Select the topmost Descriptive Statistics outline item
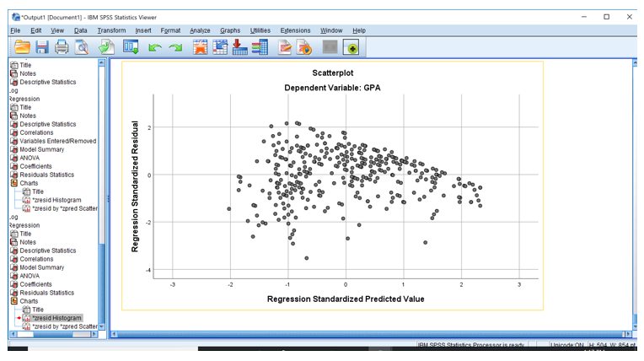This screenshot has width=644, height=361. (x=48, y=82)
